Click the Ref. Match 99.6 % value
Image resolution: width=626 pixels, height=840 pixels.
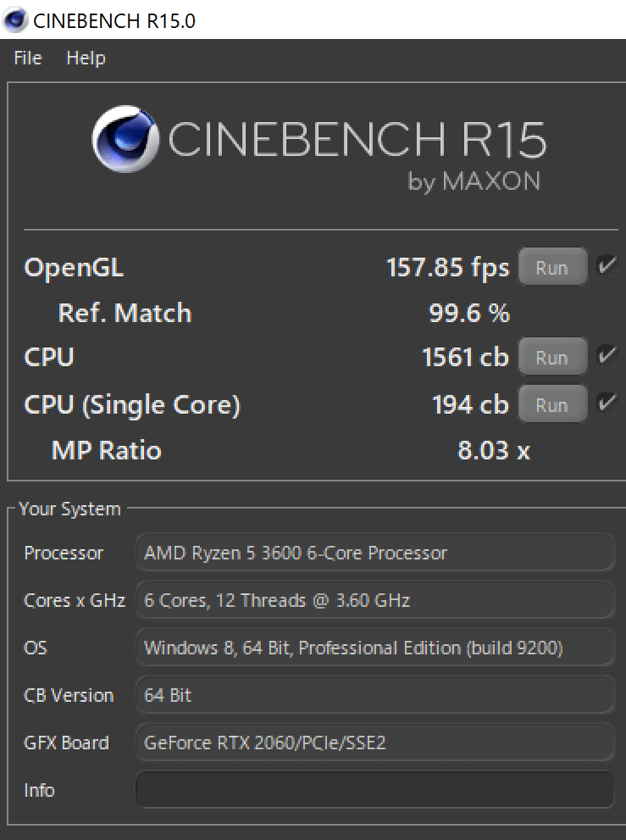point(469,314)
